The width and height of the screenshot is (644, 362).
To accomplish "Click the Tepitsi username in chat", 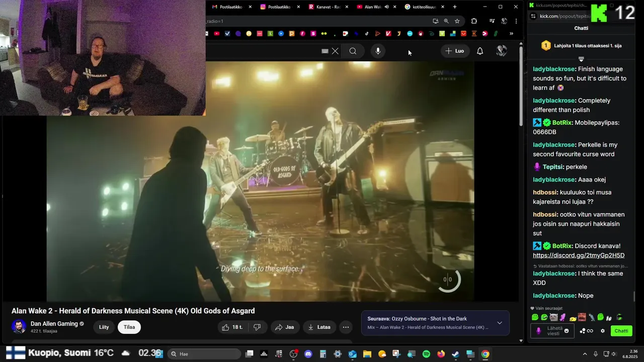I will (553, 167).
